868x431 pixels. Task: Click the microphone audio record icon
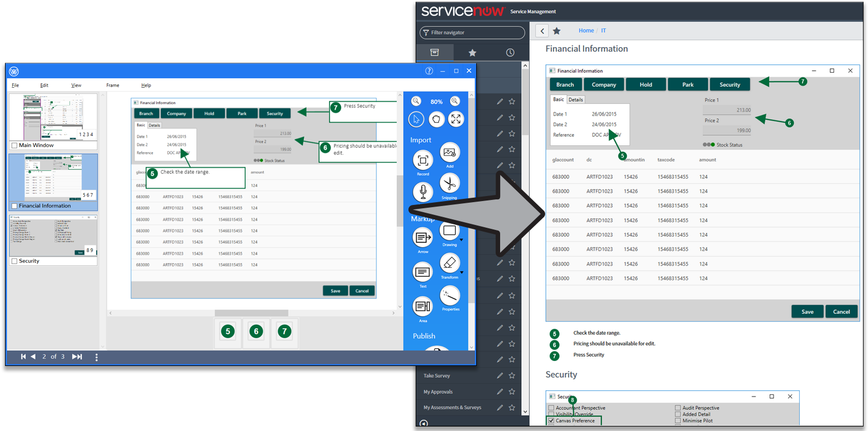423,192
